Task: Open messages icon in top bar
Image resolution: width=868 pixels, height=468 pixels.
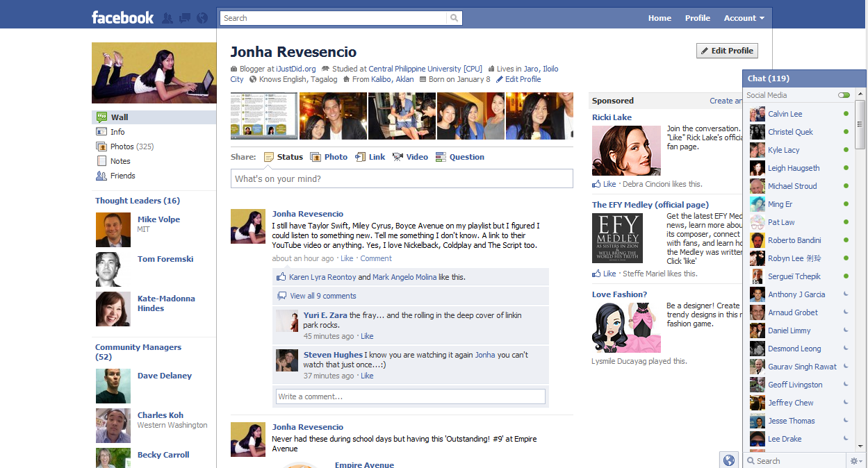Action: (x=185, y=18)
